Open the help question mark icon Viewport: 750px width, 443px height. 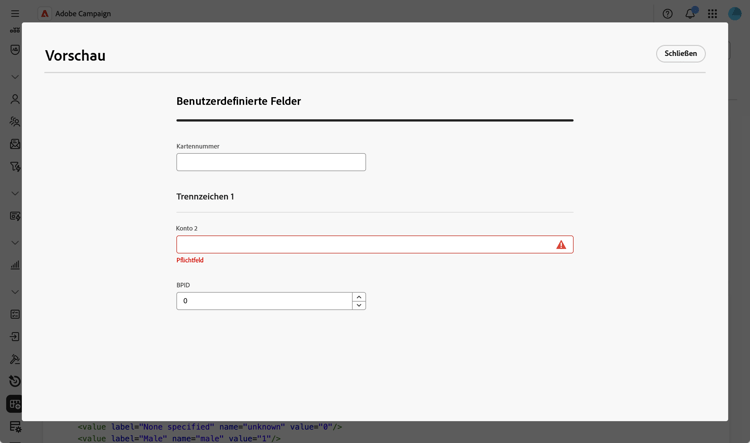point(667,14)
